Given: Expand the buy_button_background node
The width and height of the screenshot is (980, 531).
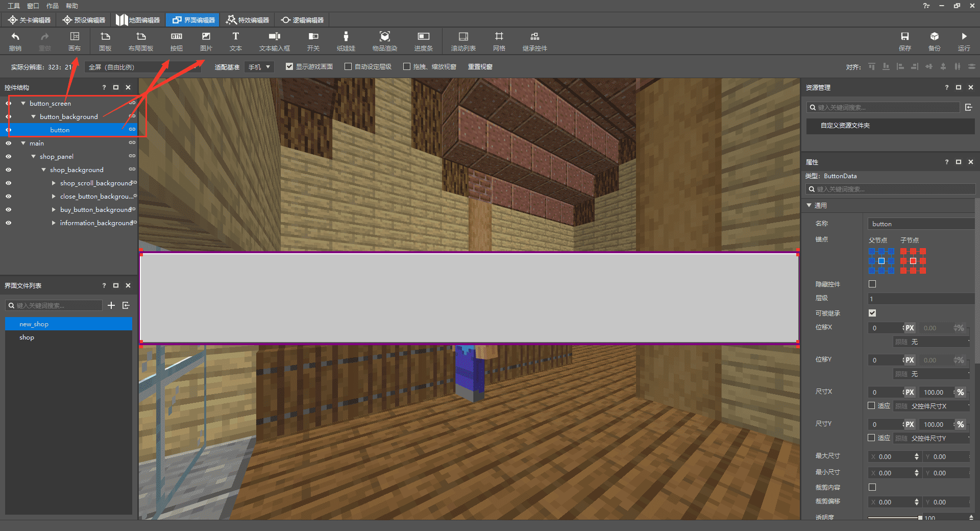Looking at the screenshot, I should coord(54,209).
